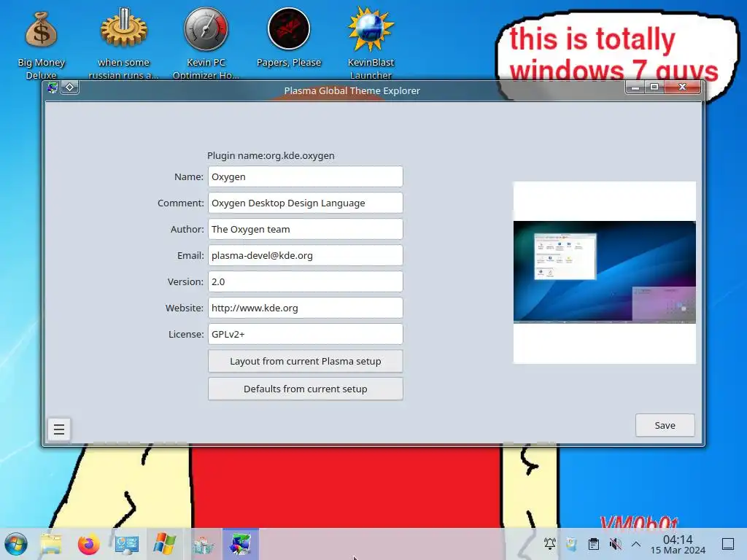The height and width of the screenshot is (560, 747).
Task: Open the Start menu orb
Action: 16,544
